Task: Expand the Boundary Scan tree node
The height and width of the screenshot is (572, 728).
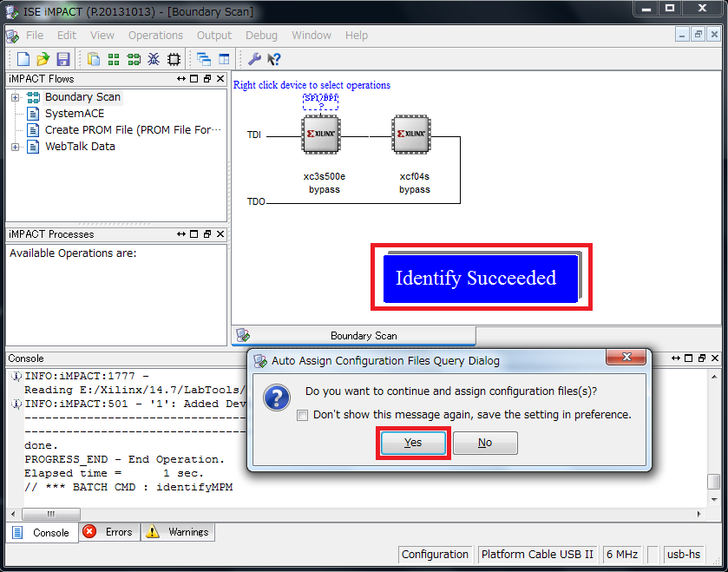Action: point(16,97)
